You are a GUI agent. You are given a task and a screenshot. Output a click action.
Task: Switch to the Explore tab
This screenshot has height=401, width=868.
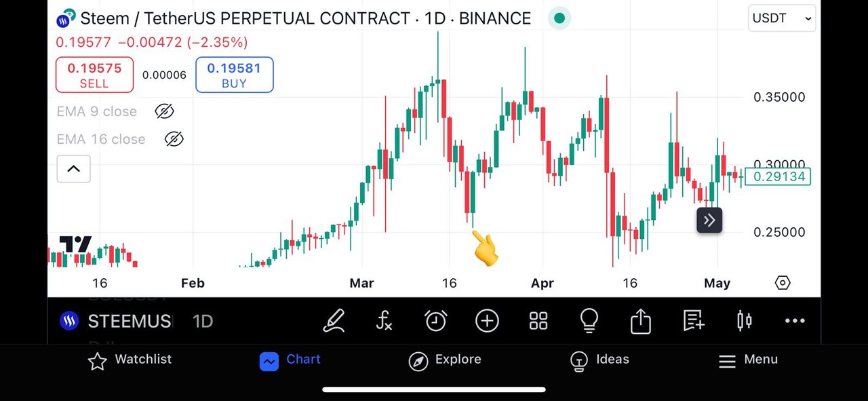point(445,360)
